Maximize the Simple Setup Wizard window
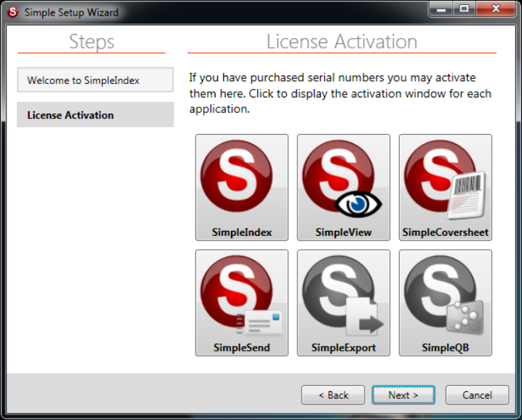 point(464,8)
